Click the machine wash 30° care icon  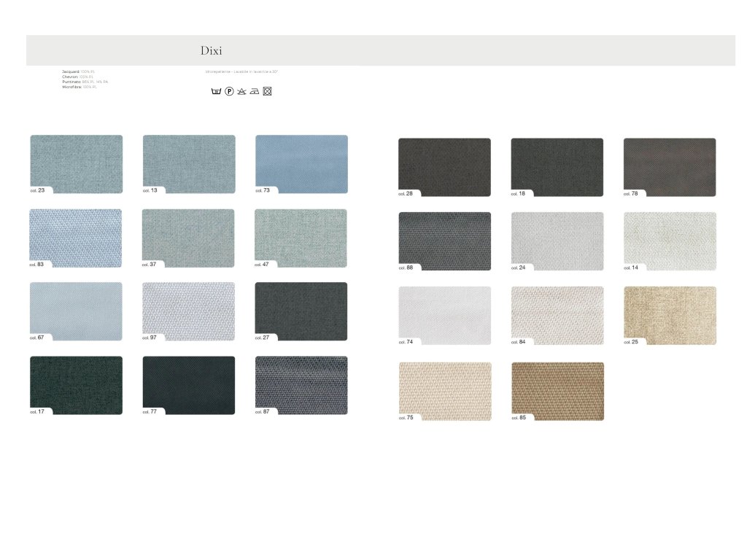(216, 91)
